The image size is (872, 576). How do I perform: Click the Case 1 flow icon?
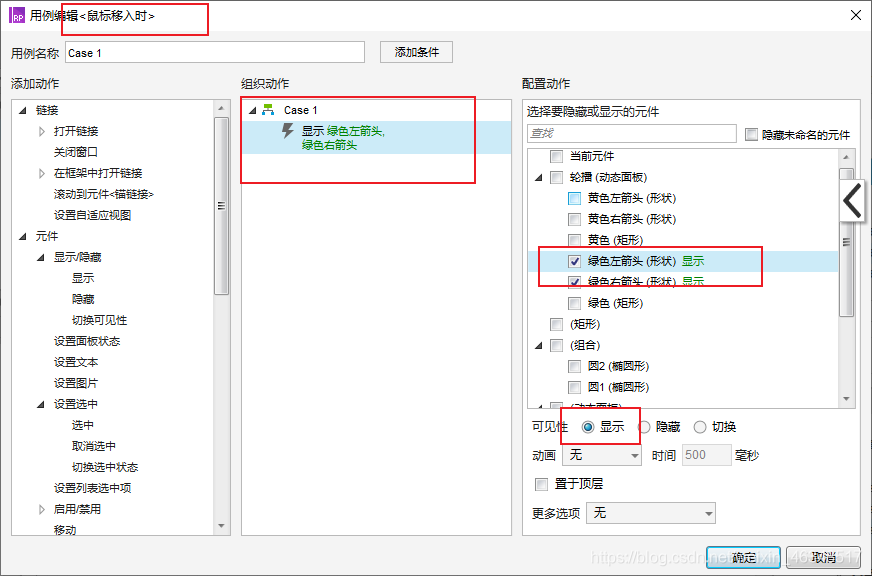click(x=269, y=110)
